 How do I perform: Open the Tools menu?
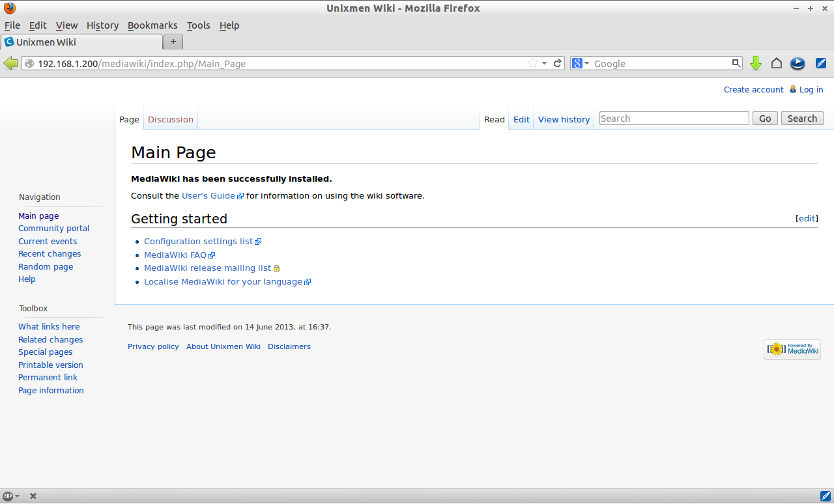click(198, 25)
